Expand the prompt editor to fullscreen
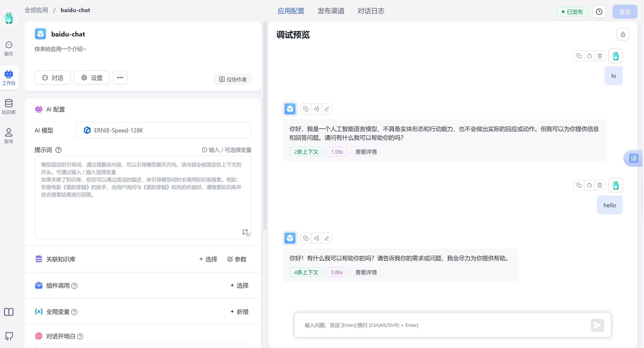 245,232
